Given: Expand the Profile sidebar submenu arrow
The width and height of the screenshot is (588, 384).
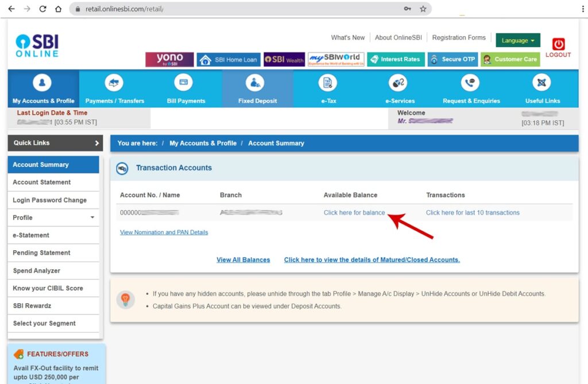Looking at the screenshot, I should [x=92, y=217].
